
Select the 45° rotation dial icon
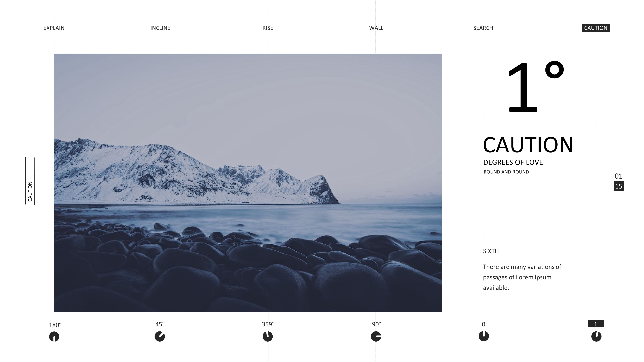161,337
